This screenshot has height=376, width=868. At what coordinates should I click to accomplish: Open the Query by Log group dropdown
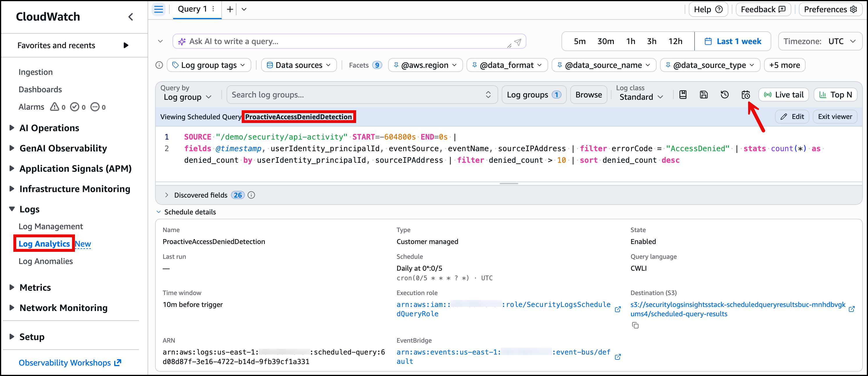click(x=188, y=97)
